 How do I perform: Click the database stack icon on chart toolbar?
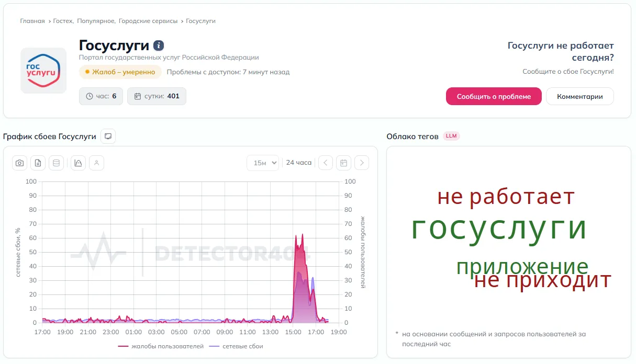pos(56,163)
